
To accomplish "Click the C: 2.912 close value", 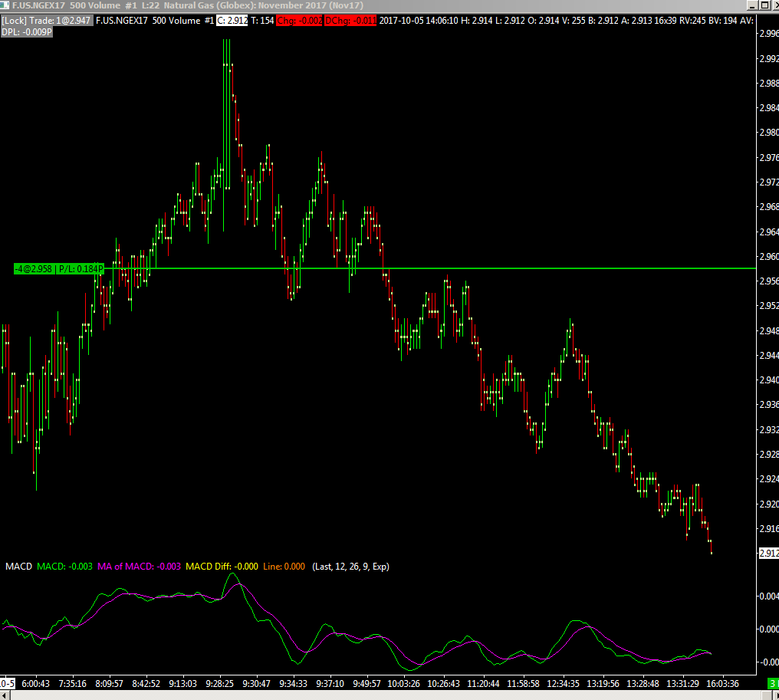I will pyautogui.click(x=232, y=21).
